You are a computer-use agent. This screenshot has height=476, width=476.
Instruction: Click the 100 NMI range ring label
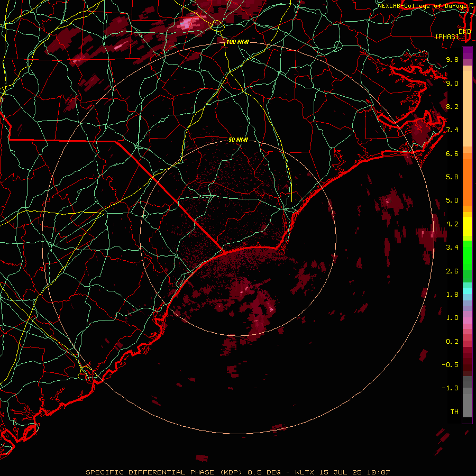tap(237, 42)
